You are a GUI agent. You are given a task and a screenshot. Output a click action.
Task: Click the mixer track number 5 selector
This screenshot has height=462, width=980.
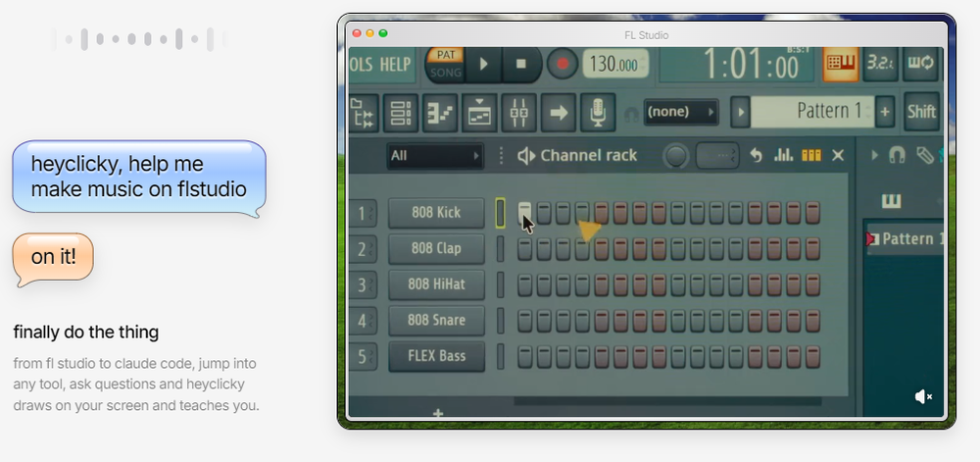click(364, 357)
